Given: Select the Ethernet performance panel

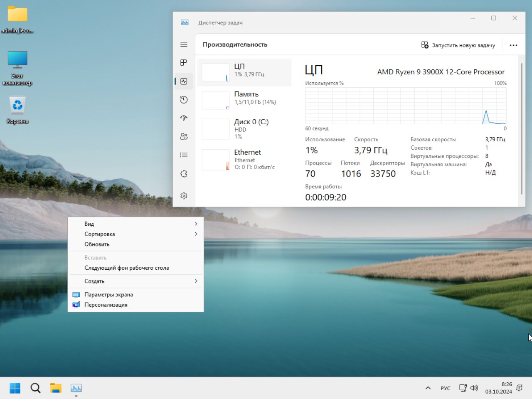Looking at the screenshot, I should point(245,159).
